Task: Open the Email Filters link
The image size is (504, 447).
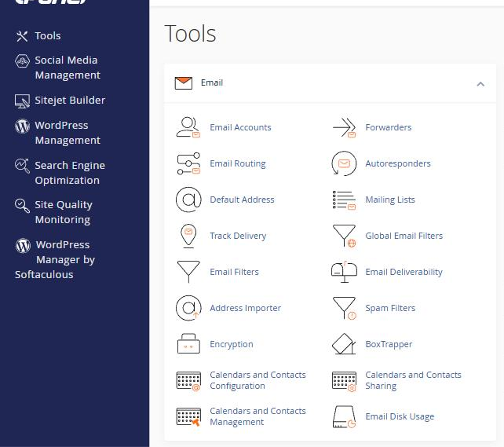Action: pos(234,272)
